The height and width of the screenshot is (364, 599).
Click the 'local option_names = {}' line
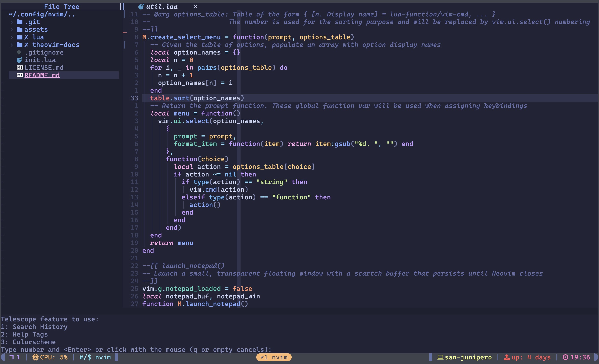(195, 52)
